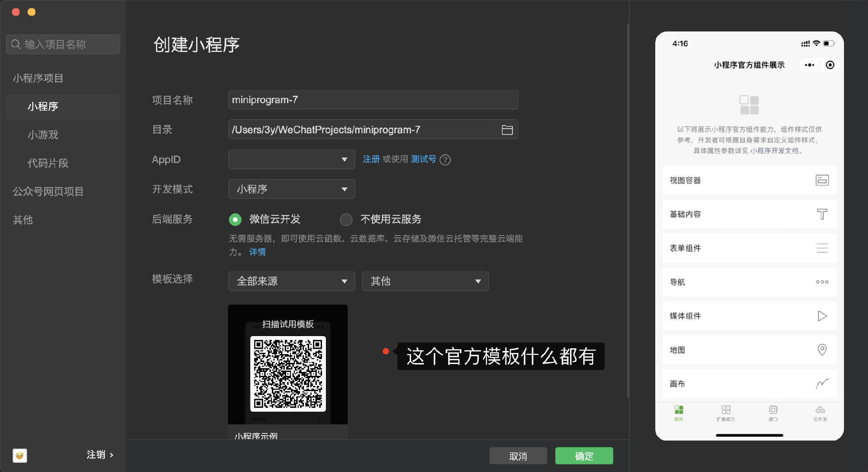This screenshot has height=472, width=868.
Task: Tap the three-dot menu in phone preview
Action: pos(809,65)
